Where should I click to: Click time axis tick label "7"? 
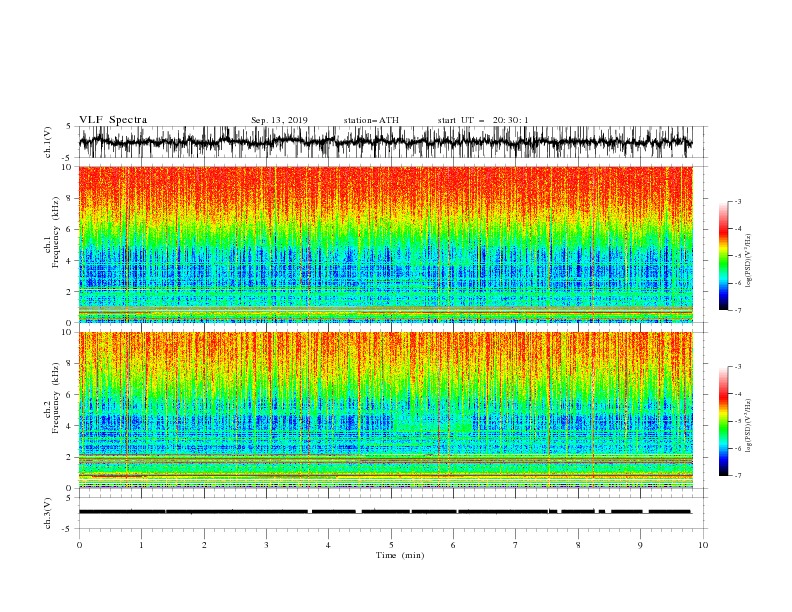point(516,545)
